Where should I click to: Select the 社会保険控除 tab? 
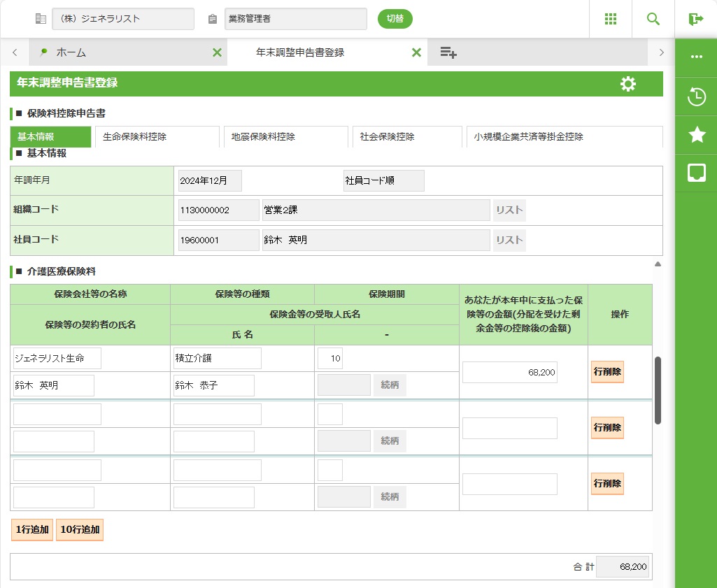407,137
